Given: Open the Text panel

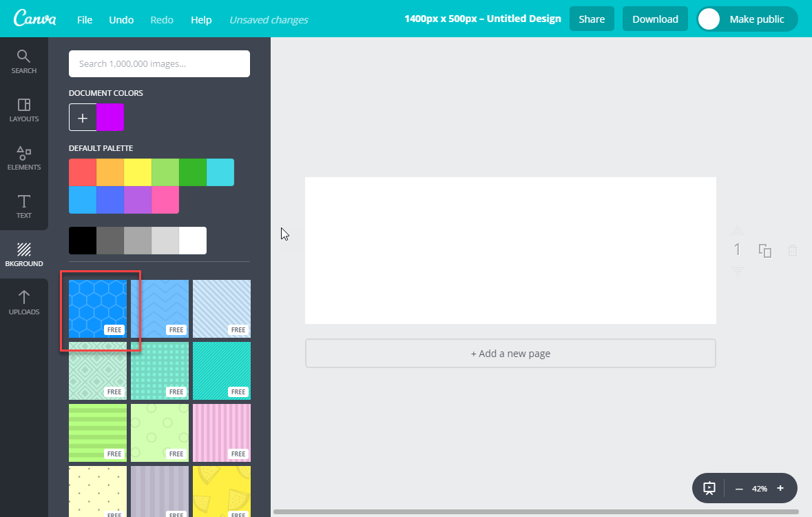Looking at the screenshot, I should click(x=23, y=206).
